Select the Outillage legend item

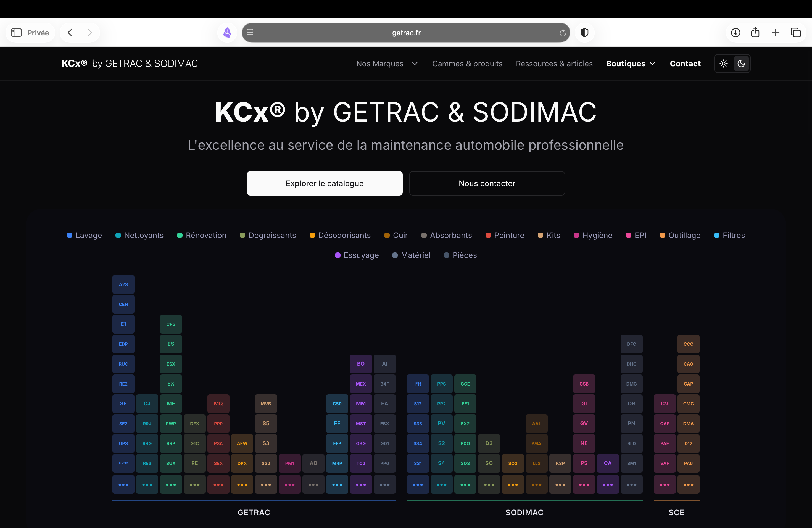[x=680, y=235]
